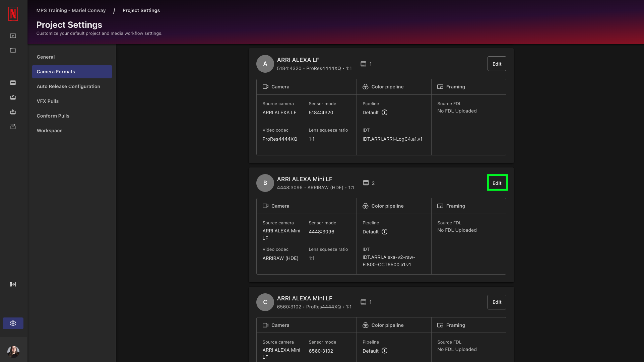Open the Workspace settings section
The image size is (644, 362).
click(x=72, y=131)
